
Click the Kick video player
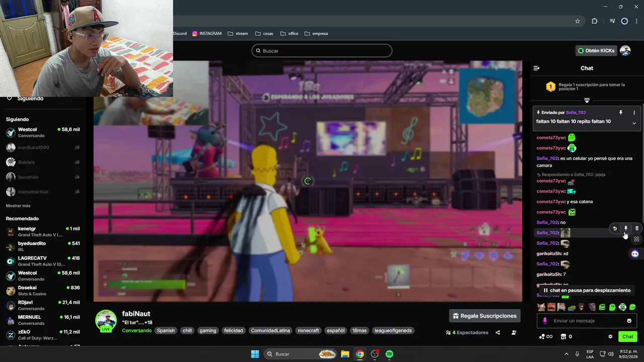(x=308, y=181)
